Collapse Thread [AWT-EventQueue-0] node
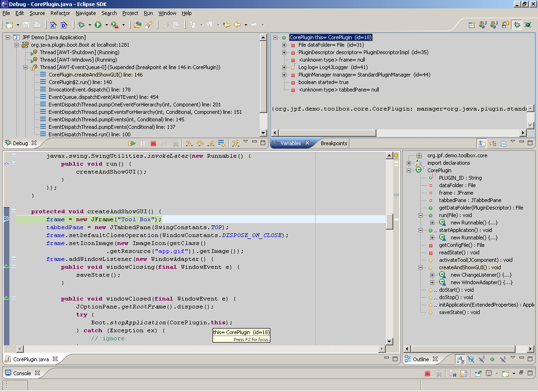Screen dimensions: 538x392 click(25, 68)
